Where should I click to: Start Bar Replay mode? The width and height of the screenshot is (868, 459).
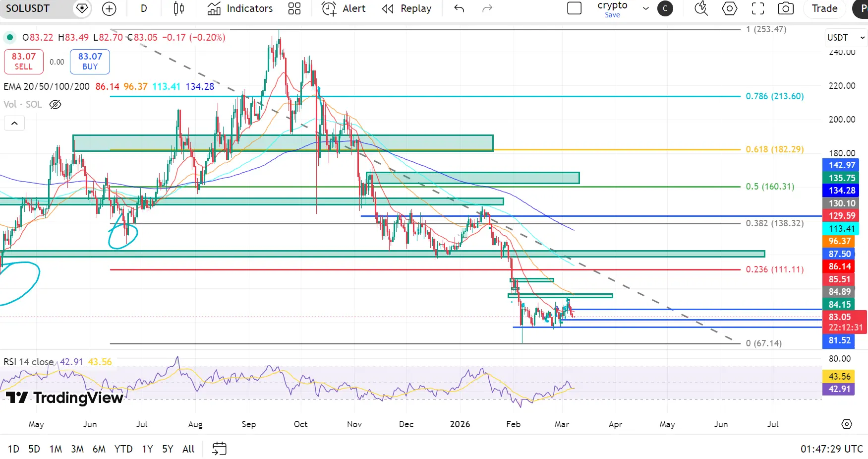coord(406,8)
